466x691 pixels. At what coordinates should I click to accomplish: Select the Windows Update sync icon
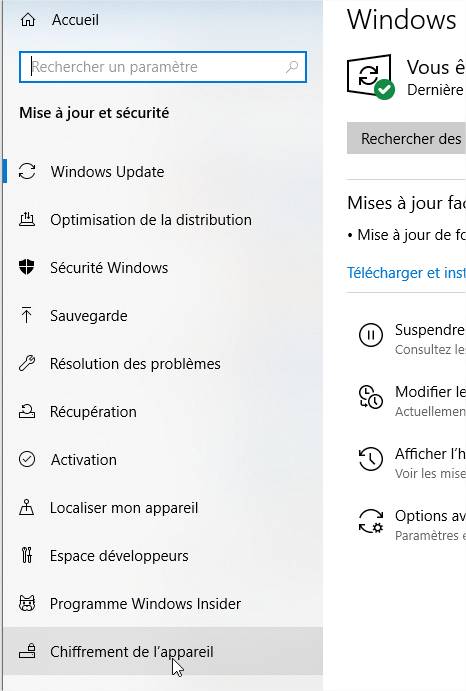(x=27, y=171)
